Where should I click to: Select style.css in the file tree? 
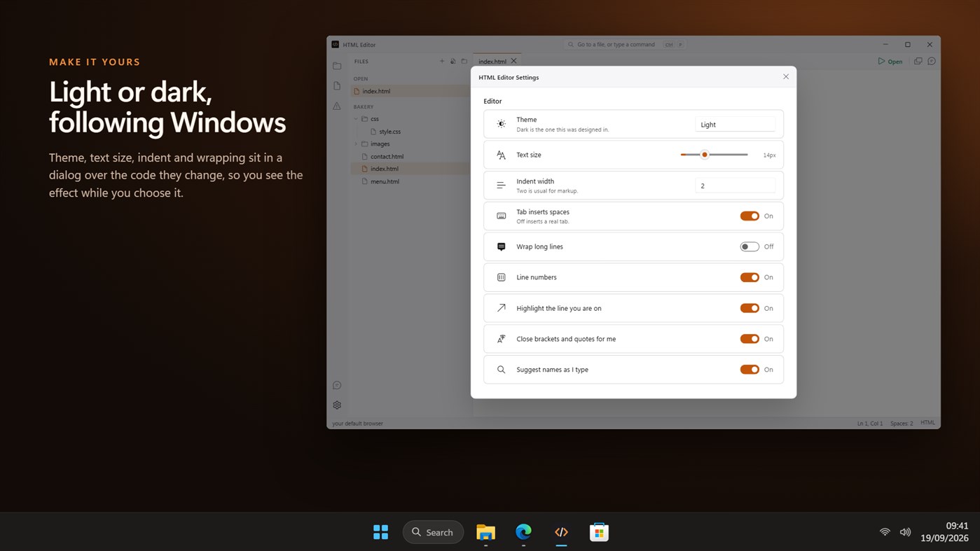click(x=389, y=132)
